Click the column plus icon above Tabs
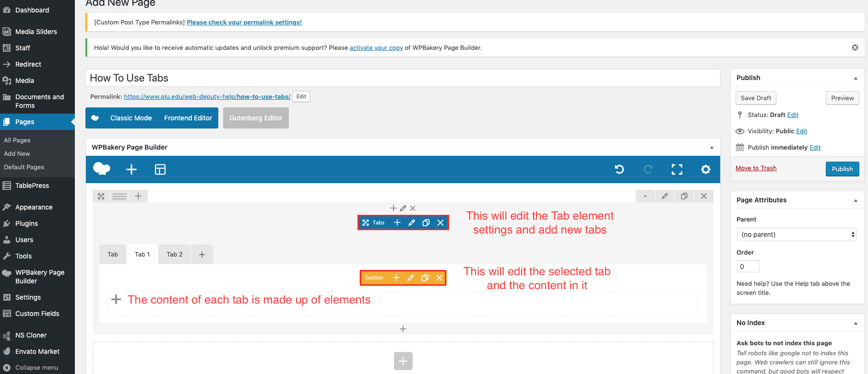Screen dimensions: 868x374 [x=393, y=208]
